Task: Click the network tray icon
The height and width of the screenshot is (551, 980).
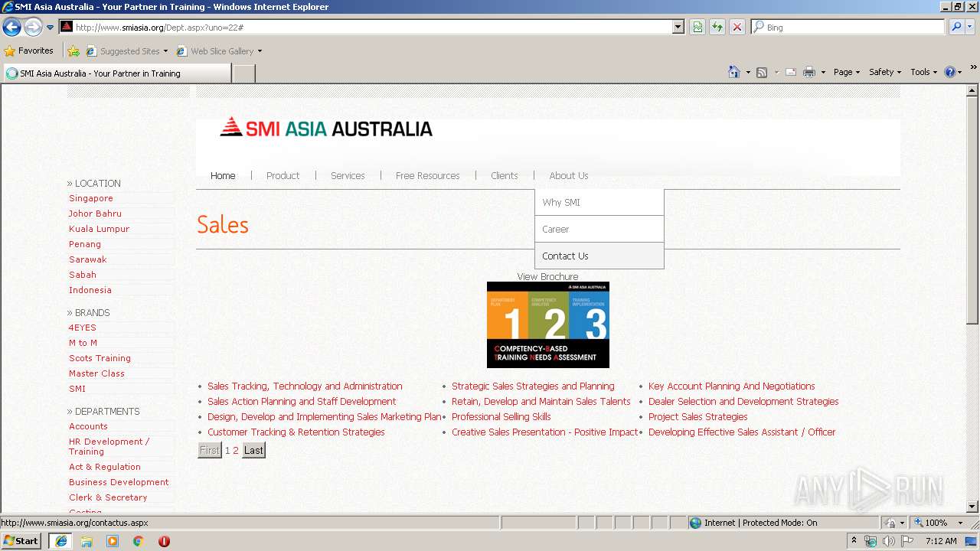Action: pyautogui.click(x=871, y=541)
